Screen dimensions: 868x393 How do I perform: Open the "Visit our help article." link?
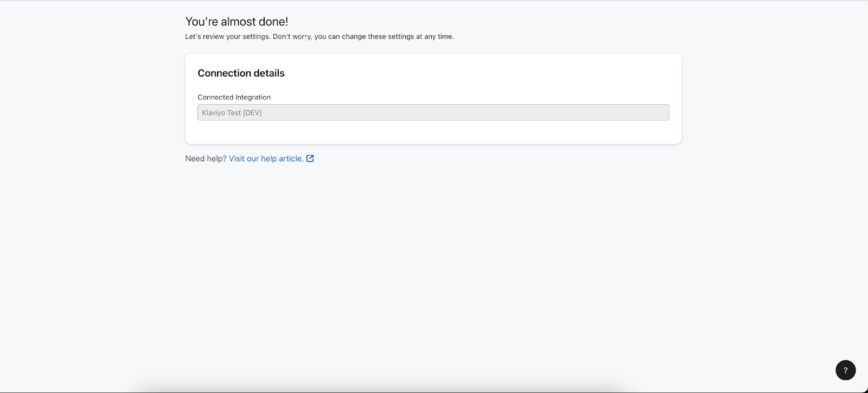point(266,159)
